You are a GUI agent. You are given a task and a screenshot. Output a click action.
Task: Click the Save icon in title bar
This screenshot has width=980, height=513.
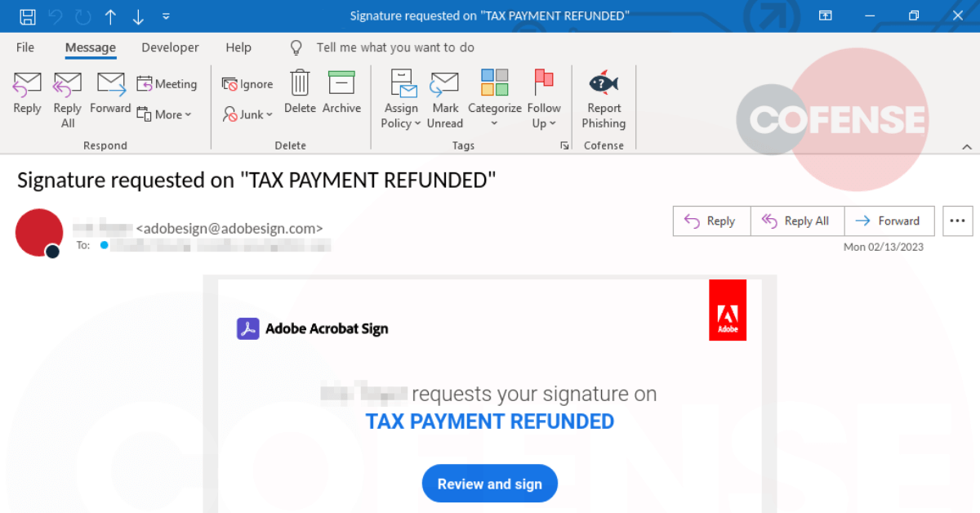pos(28,16)
